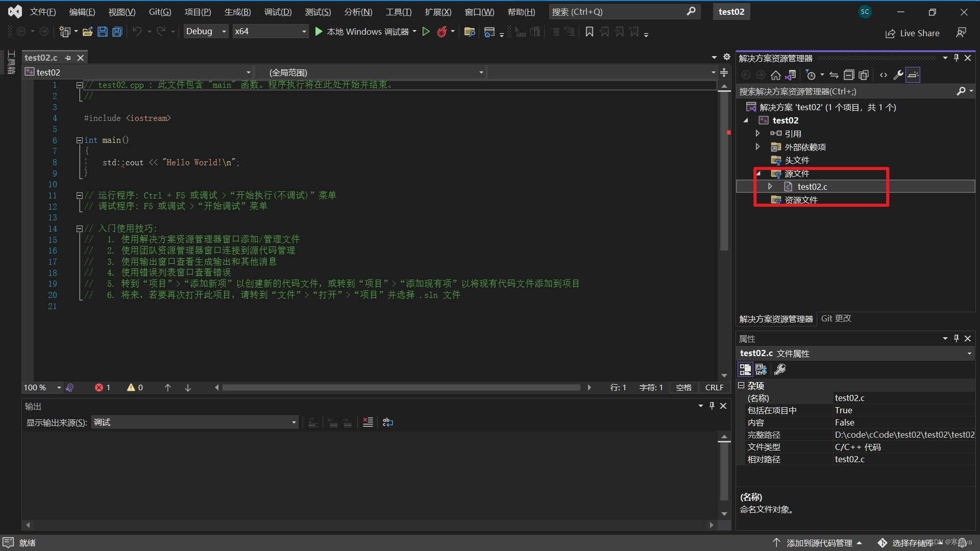Click the Home icon in Solution Explorer
The image size is (980, 551).
pyautogui.click(x=775, y=75)
